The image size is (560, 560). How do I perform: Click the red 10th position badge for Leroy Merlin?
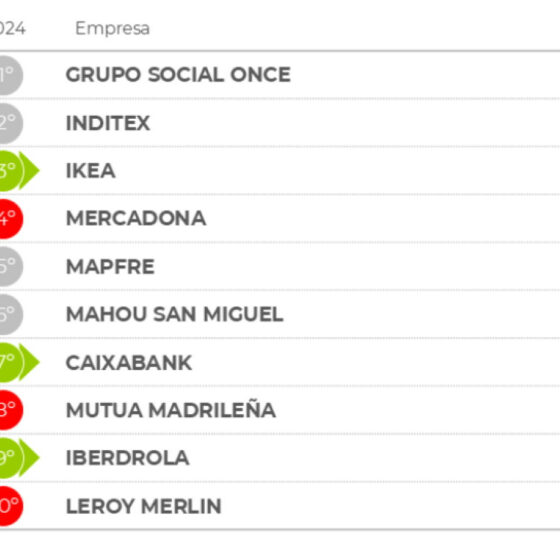click(11, 506)
